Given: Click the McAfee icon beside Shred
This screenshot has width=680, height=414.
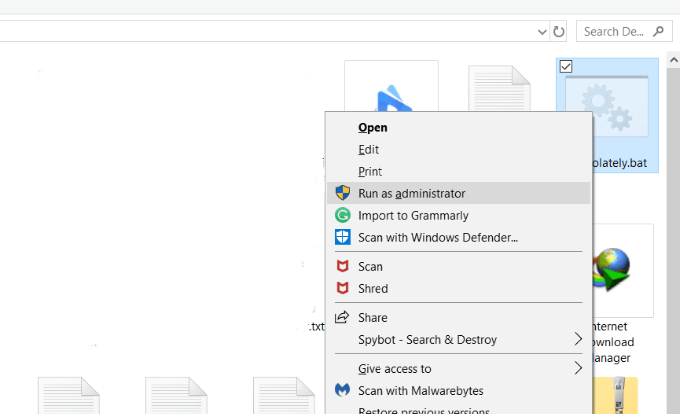Looking at the screenshot, I should pos(343,288).
